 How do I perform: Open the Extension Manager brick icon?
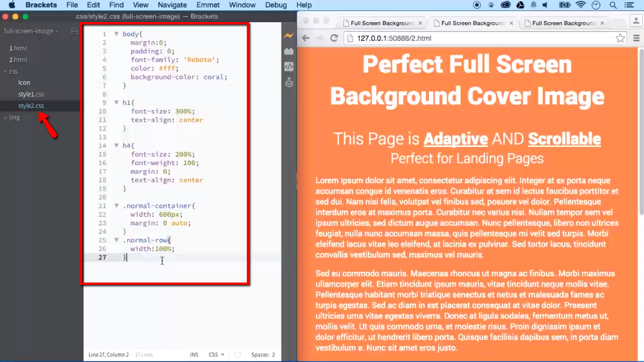[289, 50]
